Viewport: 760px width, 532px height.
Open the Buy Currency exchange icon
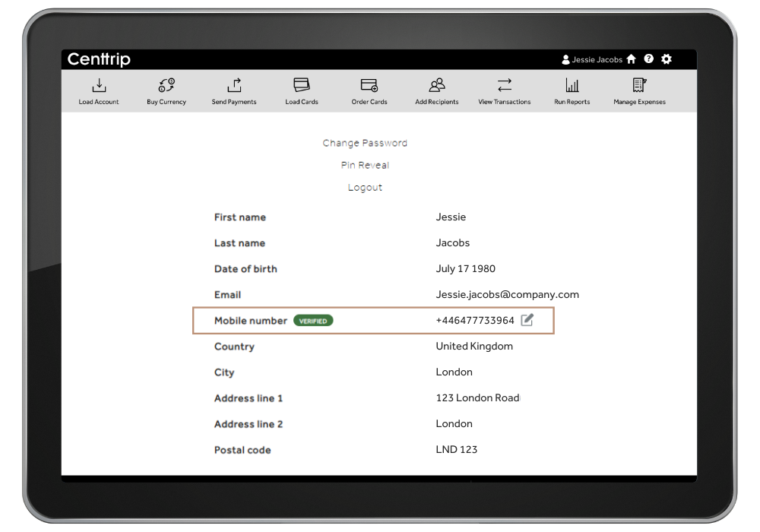[166, 85]
